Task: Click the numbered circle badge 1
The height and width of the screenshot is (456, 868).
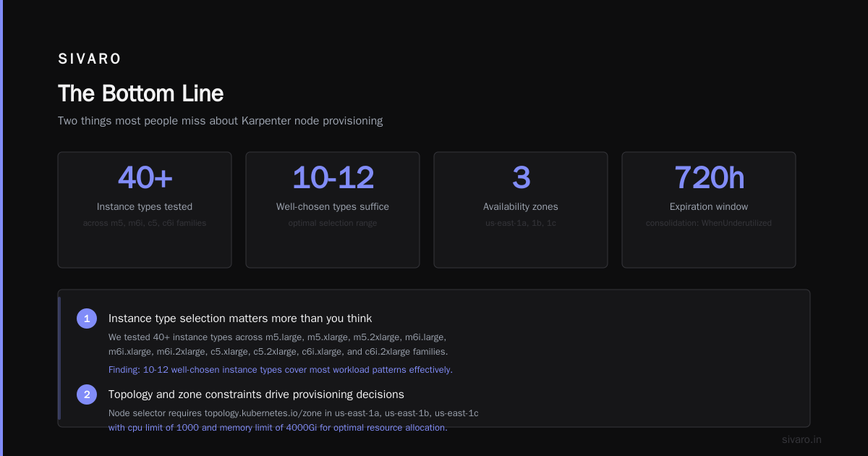Action: 87,318
